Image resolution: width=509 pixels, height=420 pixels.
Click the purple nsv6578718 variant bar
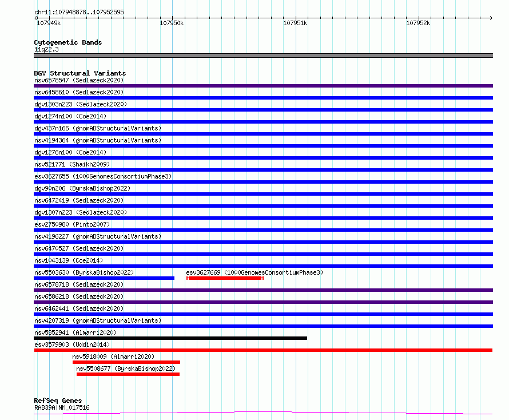[263, 290]
